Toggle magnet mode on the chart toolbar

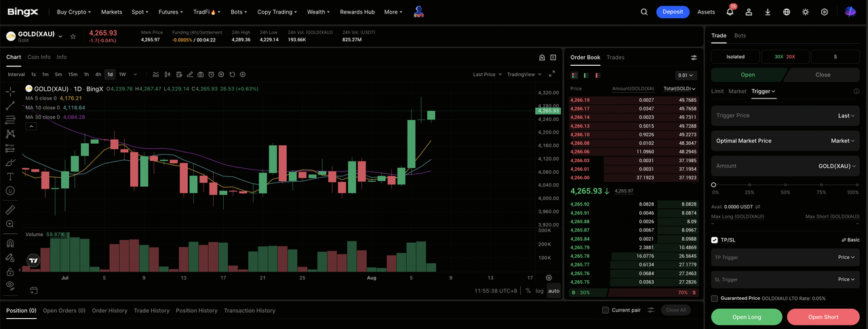pos(10,243)
